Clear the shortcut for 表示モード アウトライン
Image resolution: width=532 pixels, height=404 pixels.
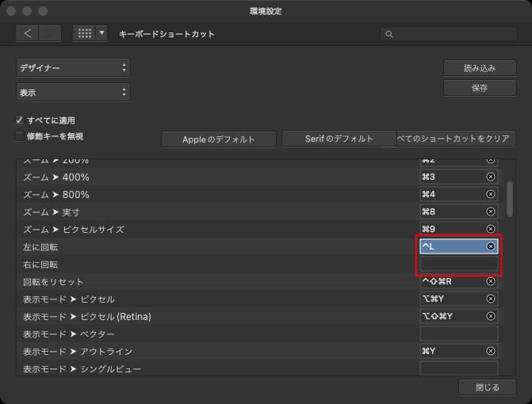[x=490, y=351]
